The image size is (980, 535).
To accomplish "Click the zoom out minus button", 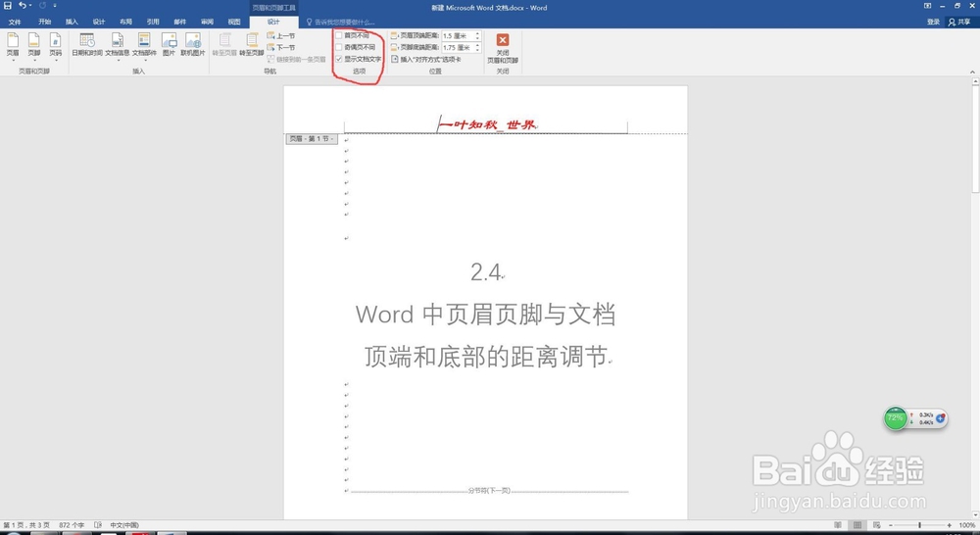I will point(891,525).
